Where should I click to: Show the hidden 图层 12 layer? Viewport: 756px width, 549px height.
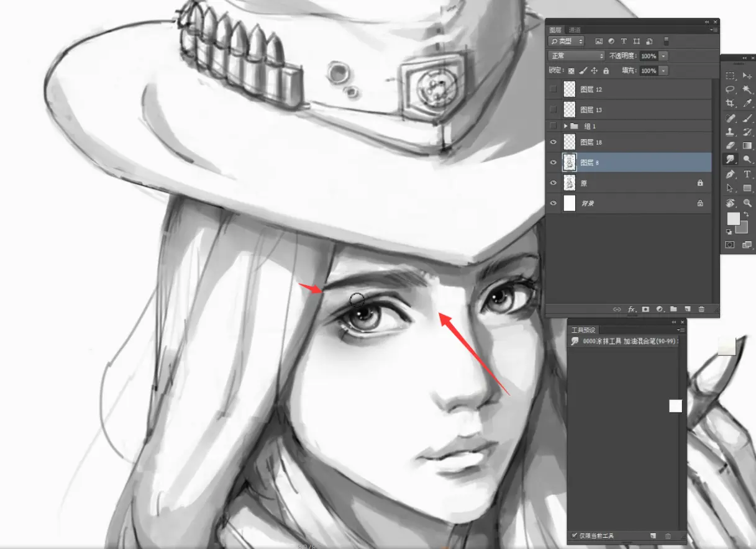click(x=553, y=89)
